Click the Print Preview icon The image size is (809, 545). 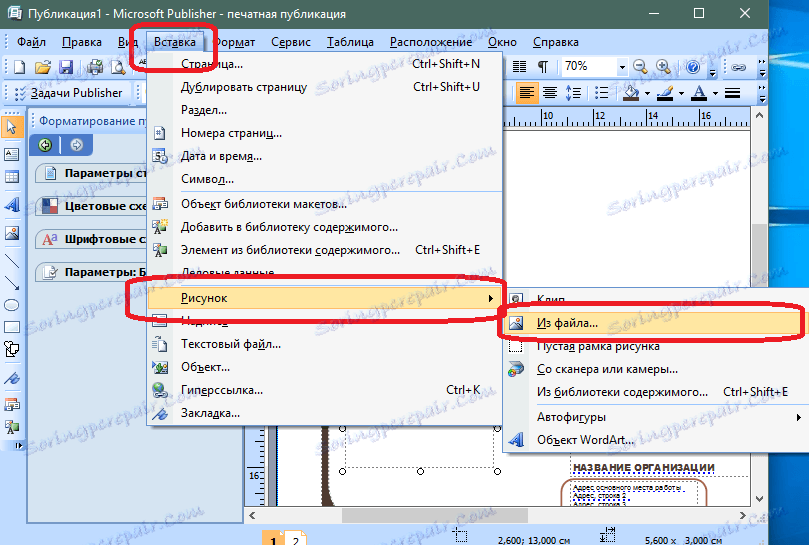pos(118,67)
